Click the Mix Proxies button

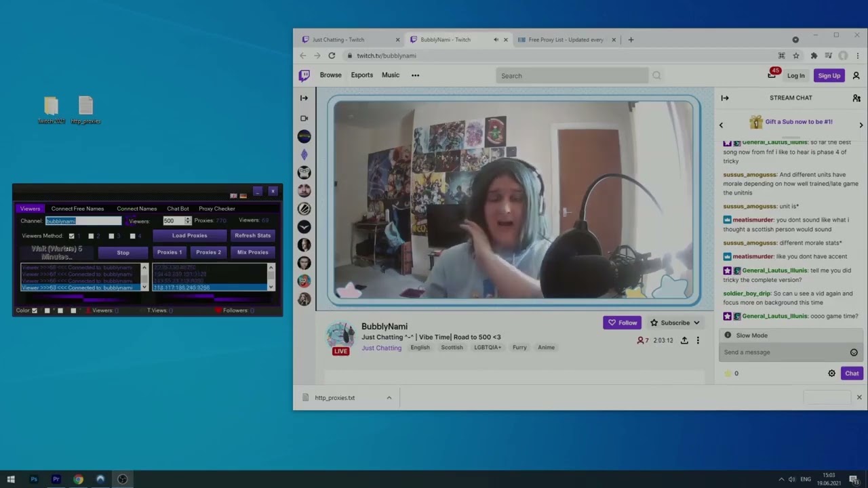pyautogui.click(x=253, y=252)
